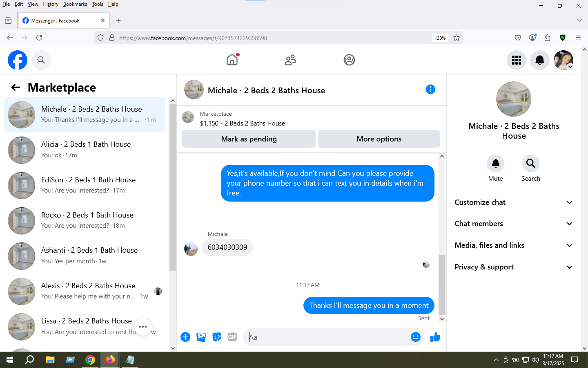Open conversation information icon

click(430, 90)
